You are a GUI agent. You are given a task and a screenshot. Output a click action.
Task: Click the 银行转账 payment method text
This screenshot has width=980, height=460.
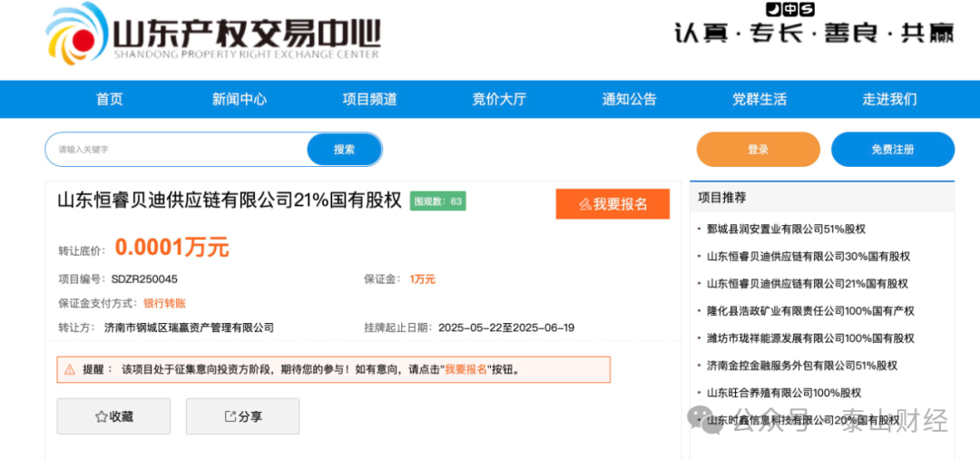pyautogui.click(x=164, y=303)
